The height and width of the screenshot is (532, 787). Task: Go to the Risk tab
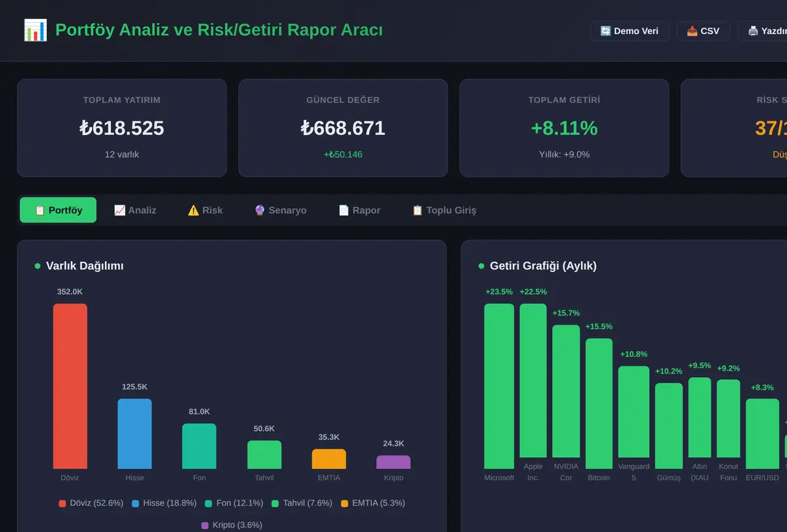tap(205, 210)
